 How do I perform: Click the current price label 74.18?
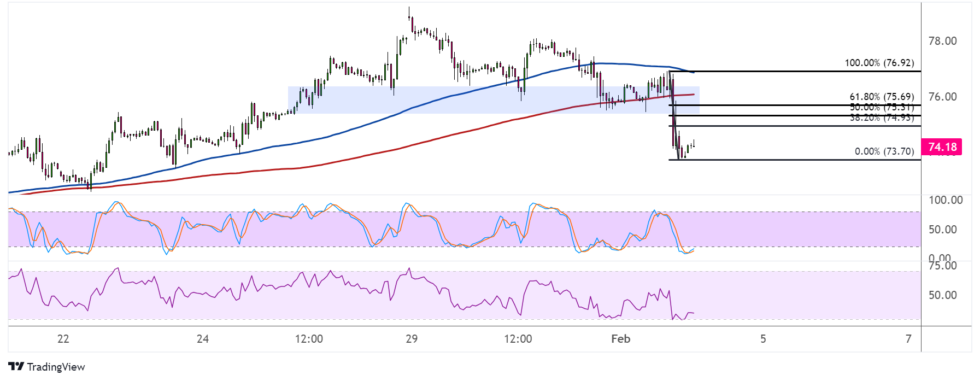coord(942,147)
